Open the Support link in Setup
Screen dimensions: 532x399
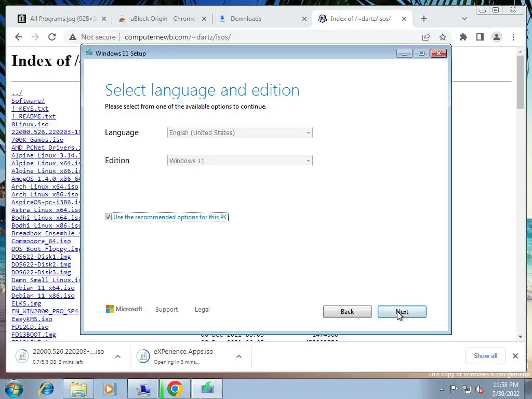(x=167, y=310)
